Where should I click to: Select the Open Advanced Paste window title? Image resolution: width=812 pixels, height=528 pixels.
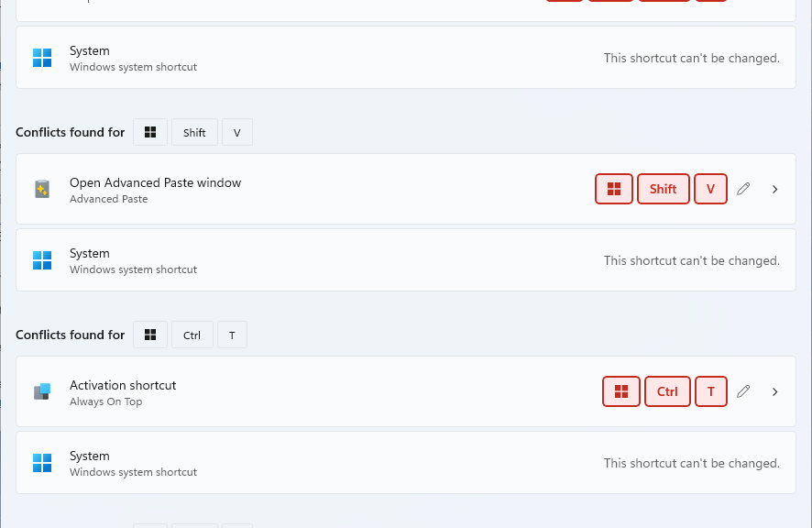tap(156, 182)
